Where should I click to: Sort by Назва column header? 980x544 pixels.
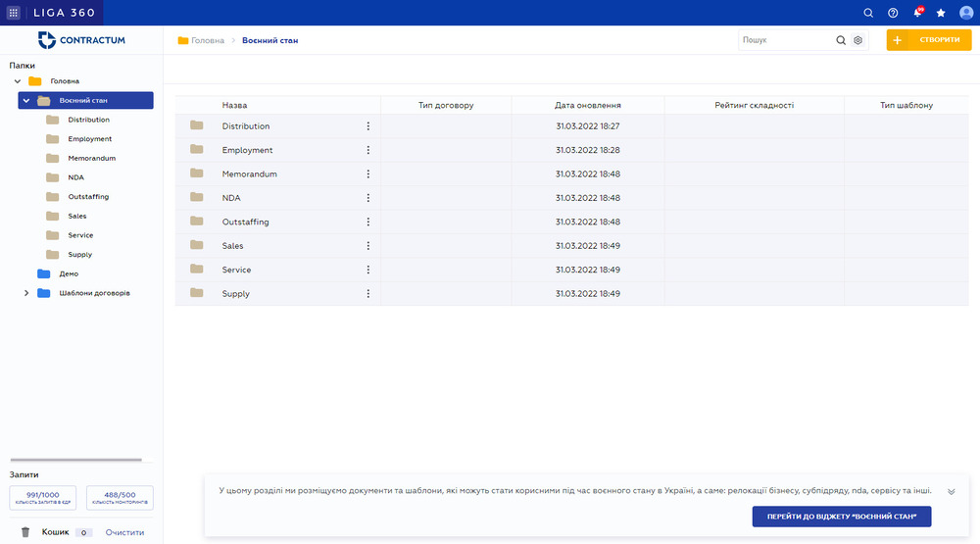[234, 105]
